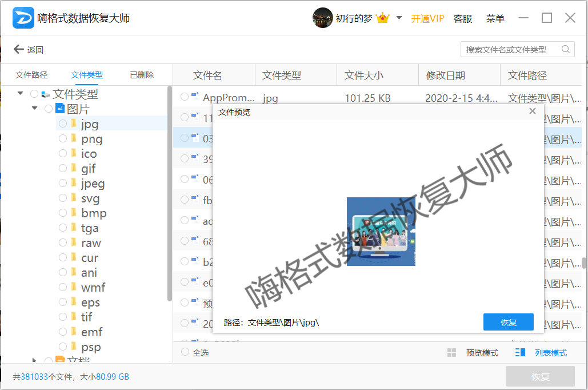Open the user account dropdown arrow

pos(399,18)
